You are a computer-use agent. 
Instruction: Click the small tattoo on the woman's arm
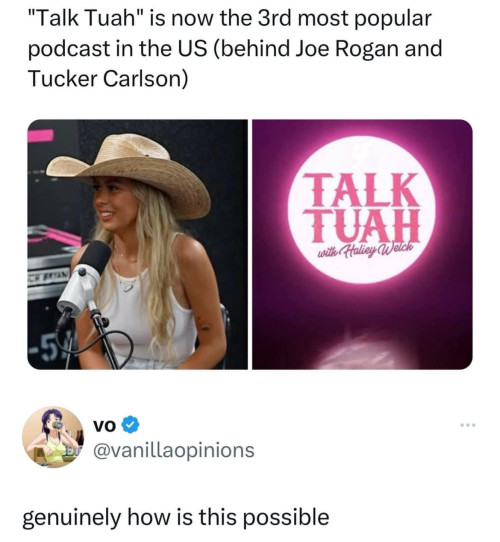204,326
